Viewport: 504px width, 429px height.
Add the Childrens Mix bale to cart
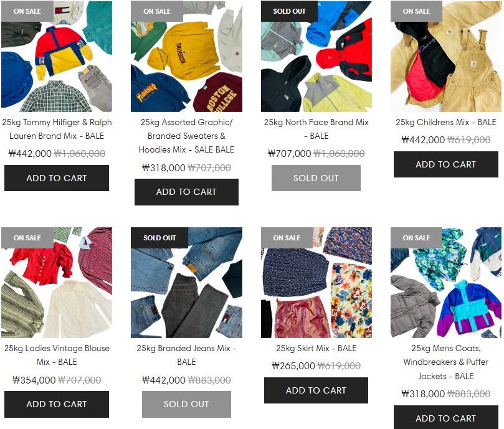446,164
